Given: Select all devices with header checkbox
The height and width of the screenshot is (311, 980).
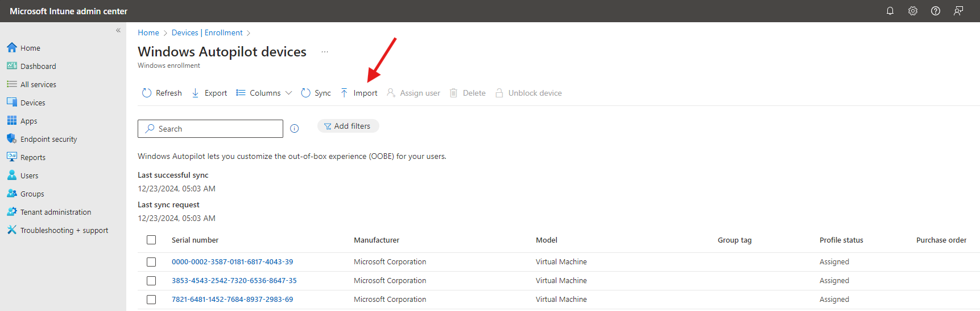Looking at the screenshot, I should point(151,240).
